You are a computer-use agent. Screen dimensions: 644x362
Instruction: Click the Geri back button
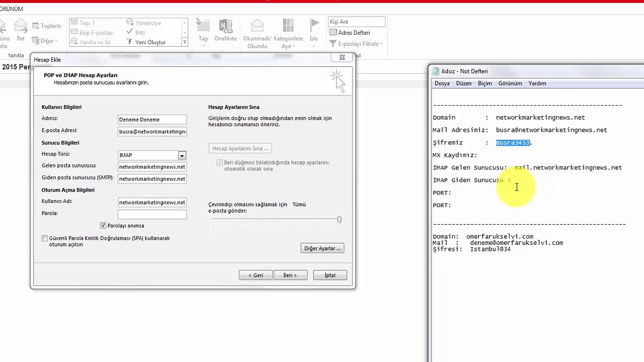[x=256, y=276]
